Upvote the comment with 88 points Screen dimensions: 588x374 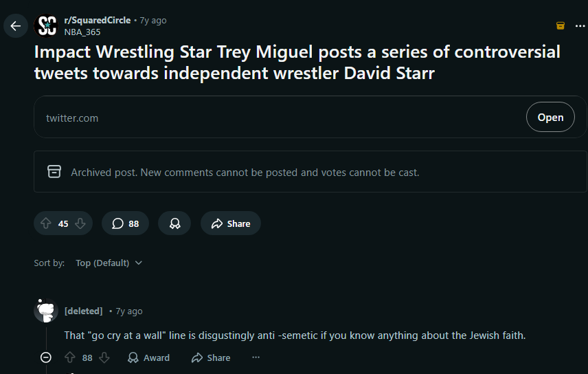pyautogui.click(x=70, y=357)
